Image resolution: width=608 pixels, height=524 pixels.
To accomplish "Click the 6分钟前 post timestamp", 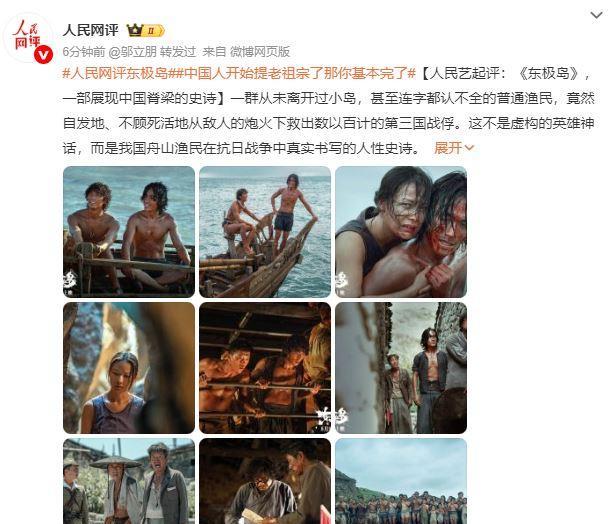I will click(x=84, y=52).
